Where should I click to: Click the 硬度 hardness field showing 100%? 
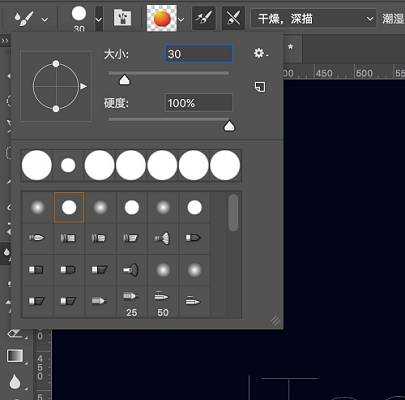coord(199,103)
